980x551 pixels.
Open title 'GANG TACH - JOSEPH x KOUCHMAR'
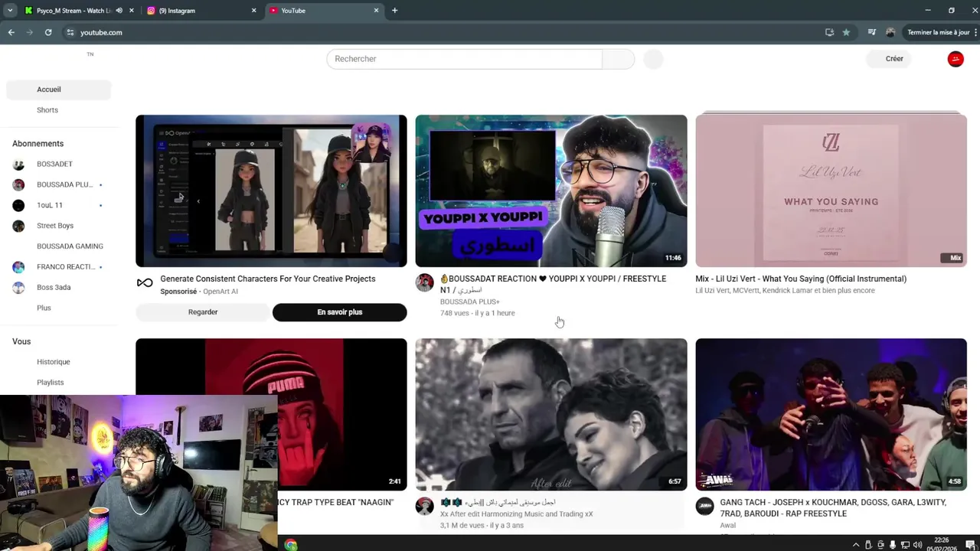833,507
